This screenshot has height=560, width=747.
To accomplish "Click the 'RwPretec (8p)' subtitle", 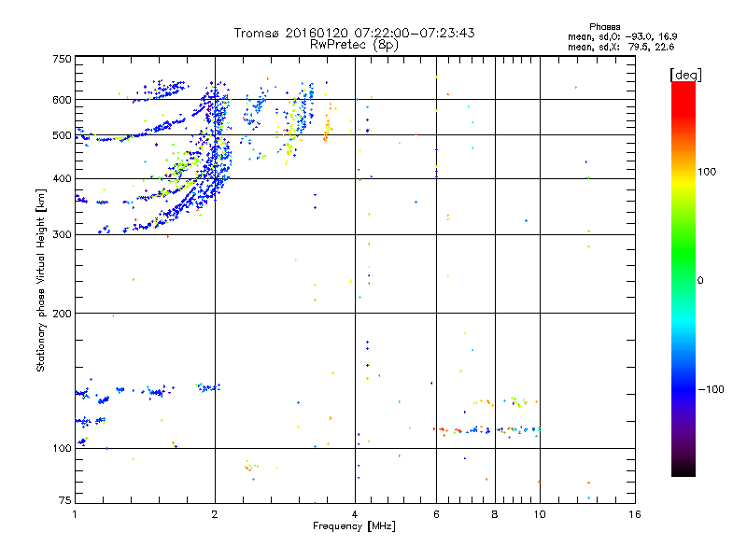I will tap(354, 45).
